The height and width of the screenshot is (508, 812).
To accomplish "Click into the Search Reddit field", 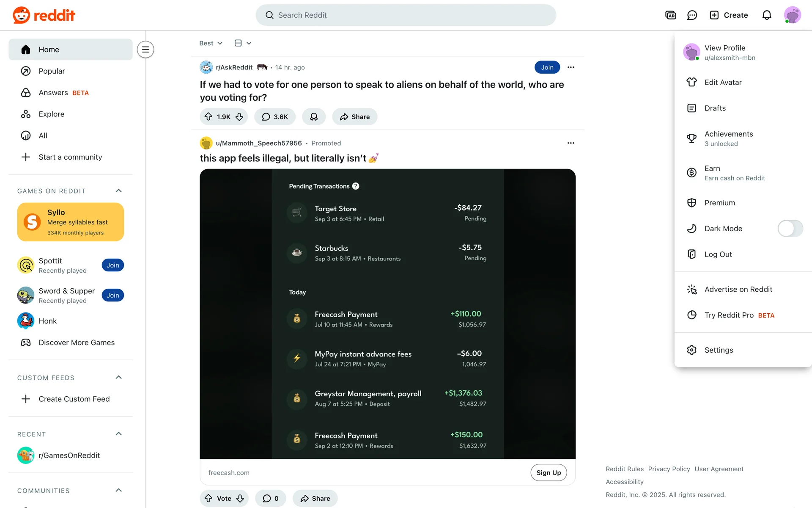I will pyautogui.click(x=406, y=15).
